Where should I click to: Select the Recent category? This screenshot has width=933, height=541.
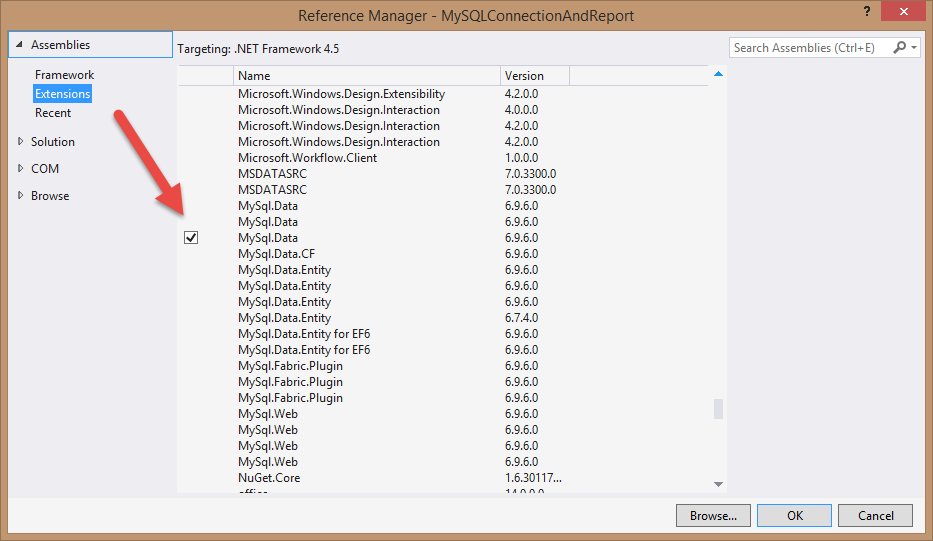(x=53, y=112)
